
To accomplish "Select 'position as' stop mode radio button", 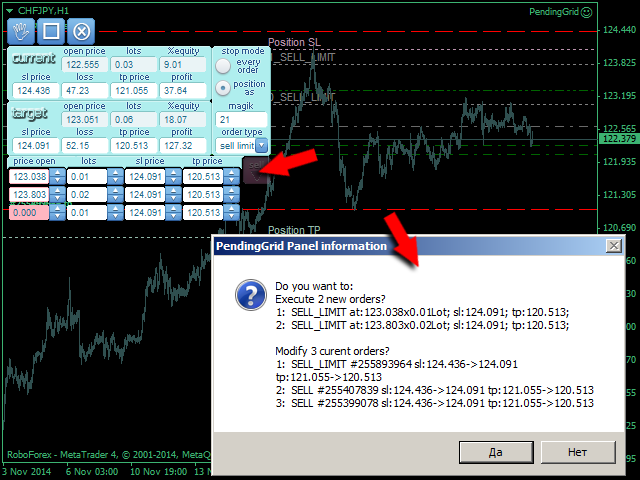I will point(223,87).
